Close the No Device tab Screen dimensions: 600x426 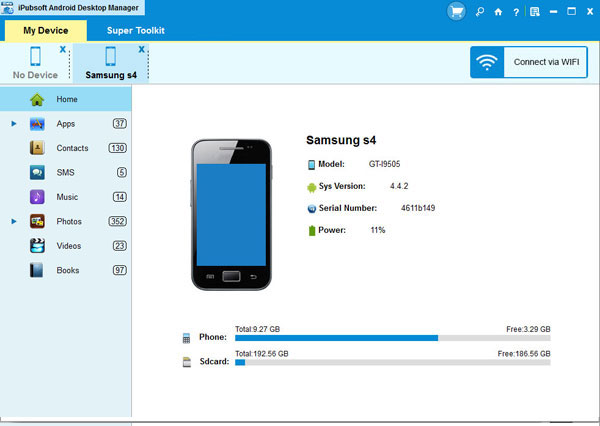click(63, 49)
